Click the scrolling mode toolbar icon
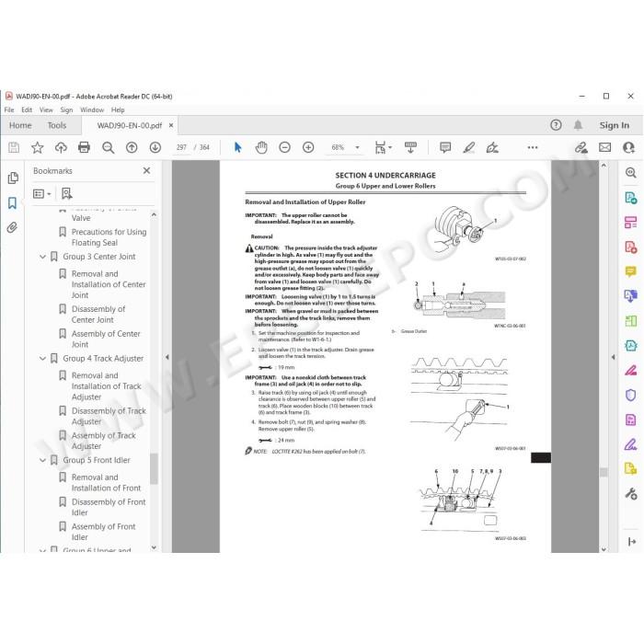 click(x=410, y=147)
